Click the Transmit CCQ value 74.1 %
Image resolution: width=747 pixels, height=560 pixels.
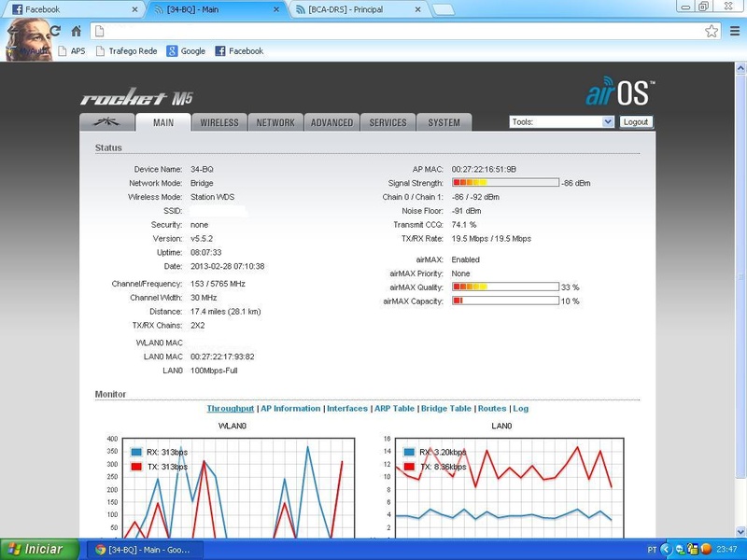pyautogui.click(x=464, y=224)
